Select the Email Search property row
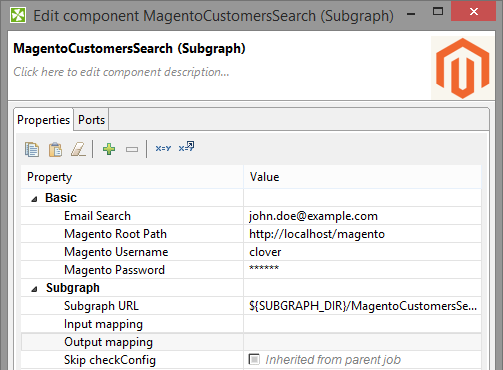This screenshot has height=370, width=503. pyautogui.click(x=251, y=216)
